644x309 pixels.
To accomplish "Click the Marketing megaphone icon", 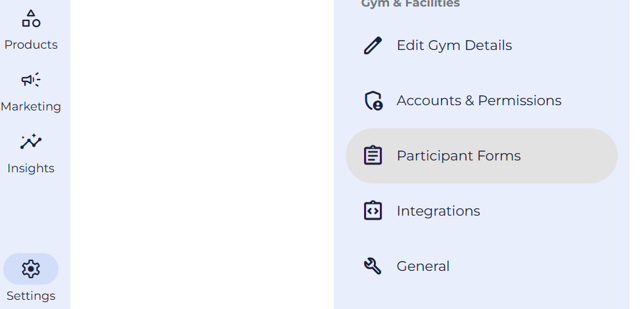I will click(31, 80).
